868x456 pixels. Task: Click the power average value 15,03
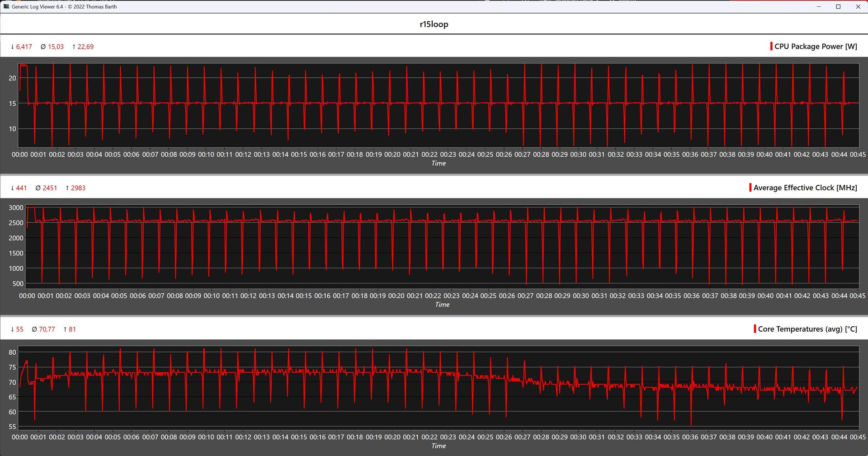tap(56, 47)
